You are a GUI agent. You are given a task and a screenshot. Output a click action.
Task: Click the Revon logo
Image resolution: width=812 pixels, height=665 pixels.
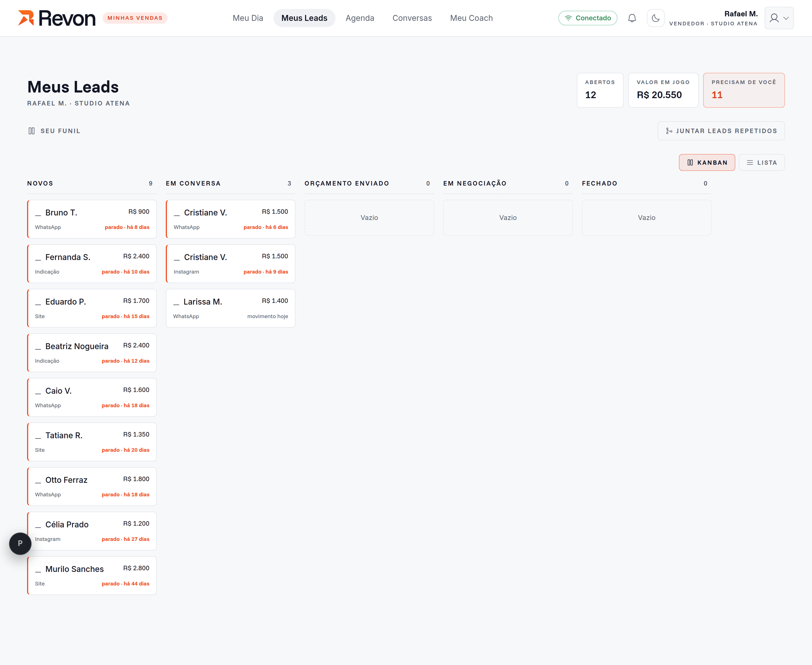[x=57, y=18]
